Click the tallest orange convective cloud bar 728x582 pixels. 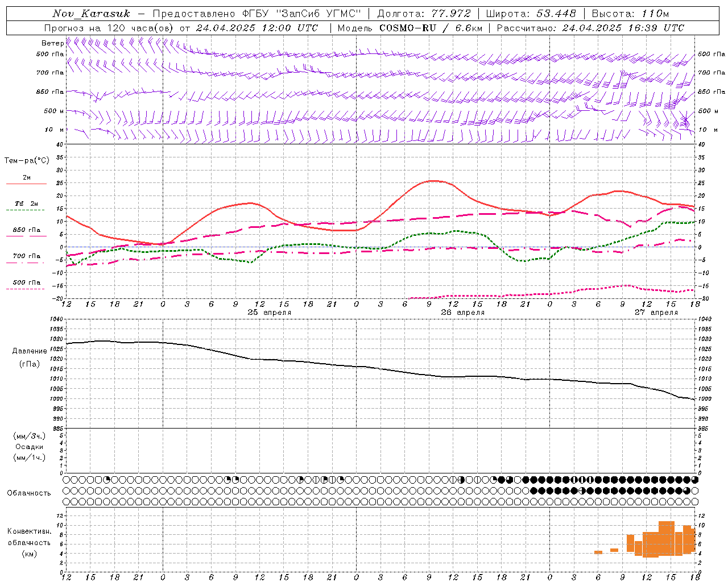click(667, 538)
